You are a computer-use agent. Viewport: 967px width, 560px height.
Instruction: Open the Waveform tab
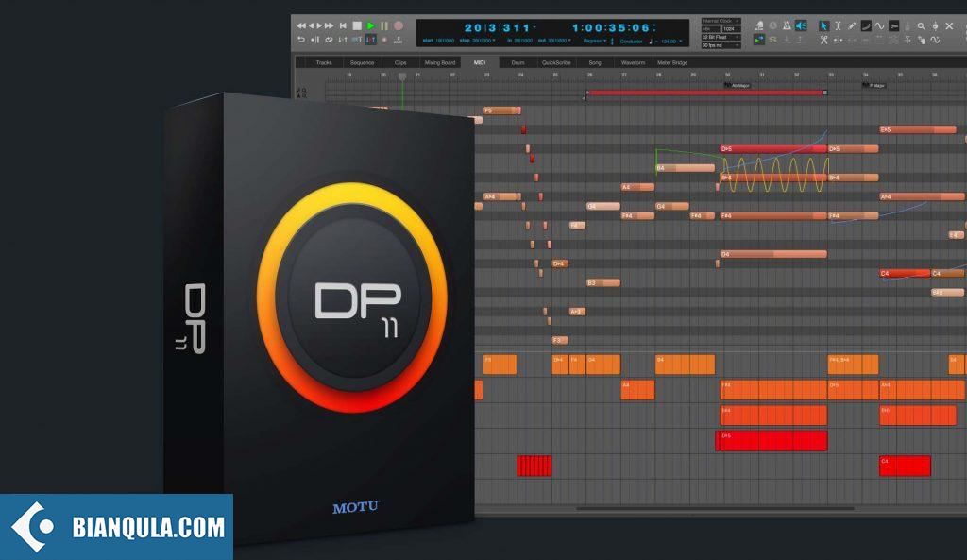[633, 63]
